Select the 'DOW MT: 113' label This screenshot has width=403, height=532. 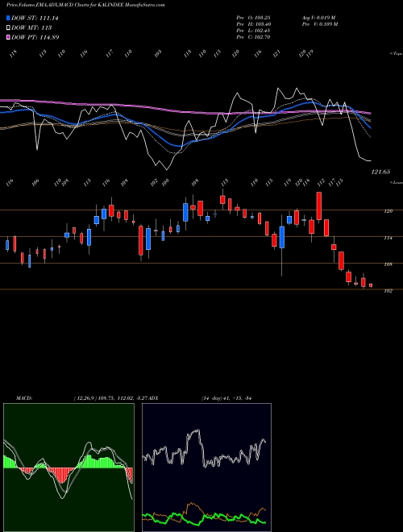(31, 27)
